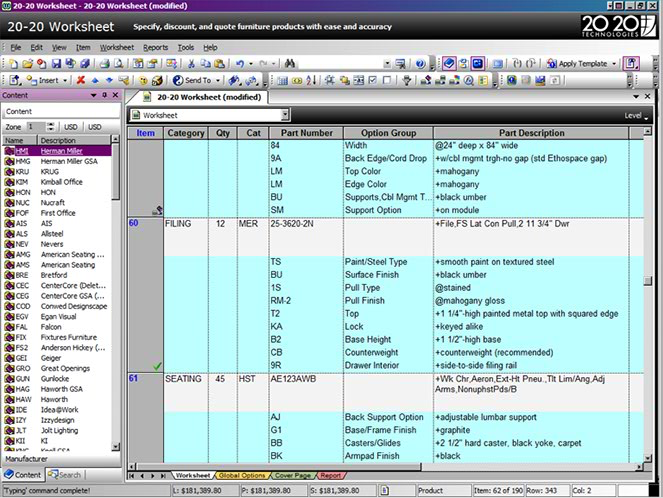
Task: Click the empty-box Deselect All icon
Action: point(386,80)
